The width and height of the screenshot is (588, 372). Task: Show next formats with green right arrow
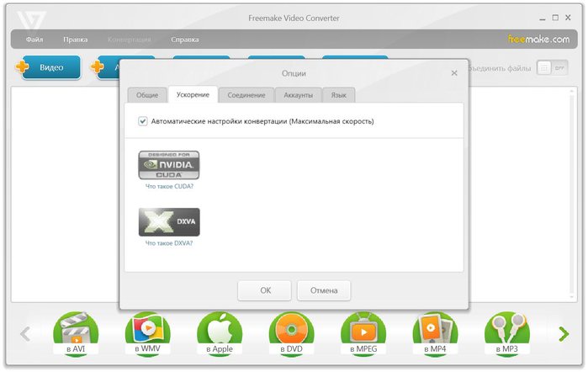564,334
